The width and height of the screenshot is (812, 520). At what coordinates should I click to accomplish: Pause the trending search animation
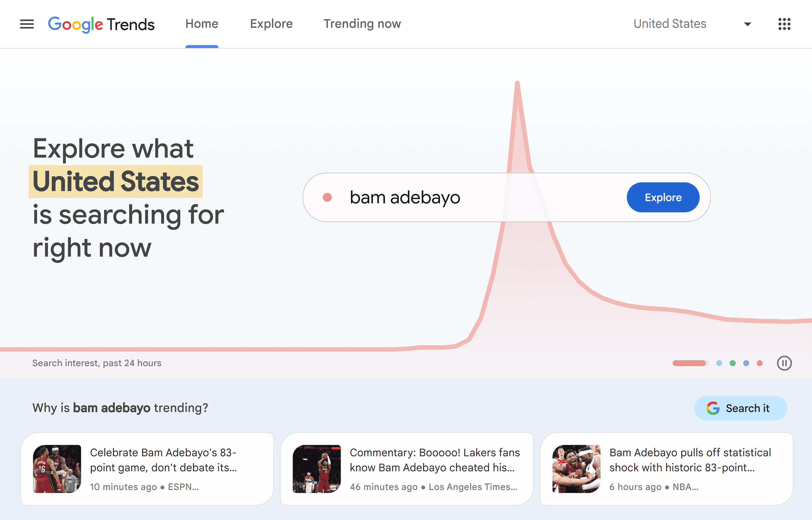tap(784, 363)
